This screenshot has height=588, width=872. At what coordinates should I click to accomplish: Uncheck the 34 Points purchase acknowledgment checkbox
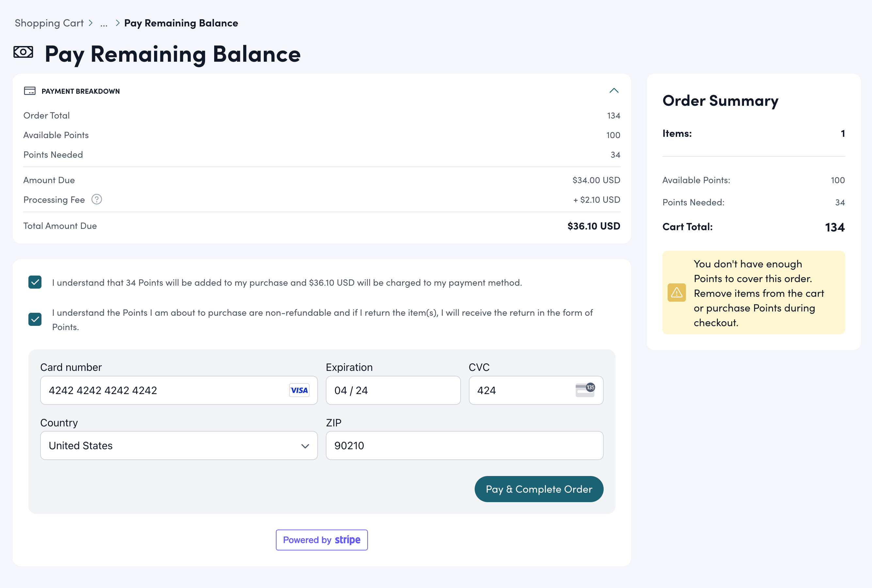[x=35, y=282]
